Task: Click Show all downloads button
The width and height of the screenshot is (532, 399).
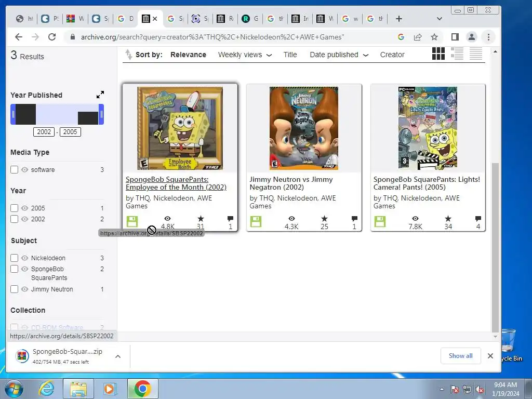Action: click(460, 355)
